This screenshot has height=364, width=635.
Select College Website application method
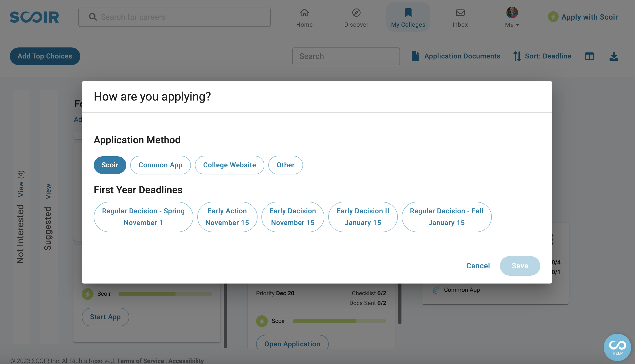[229, 165]
